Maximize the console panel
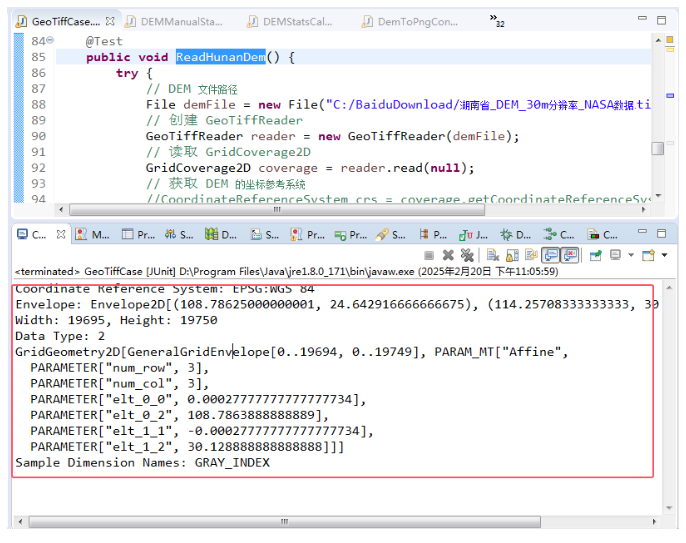 662,233
